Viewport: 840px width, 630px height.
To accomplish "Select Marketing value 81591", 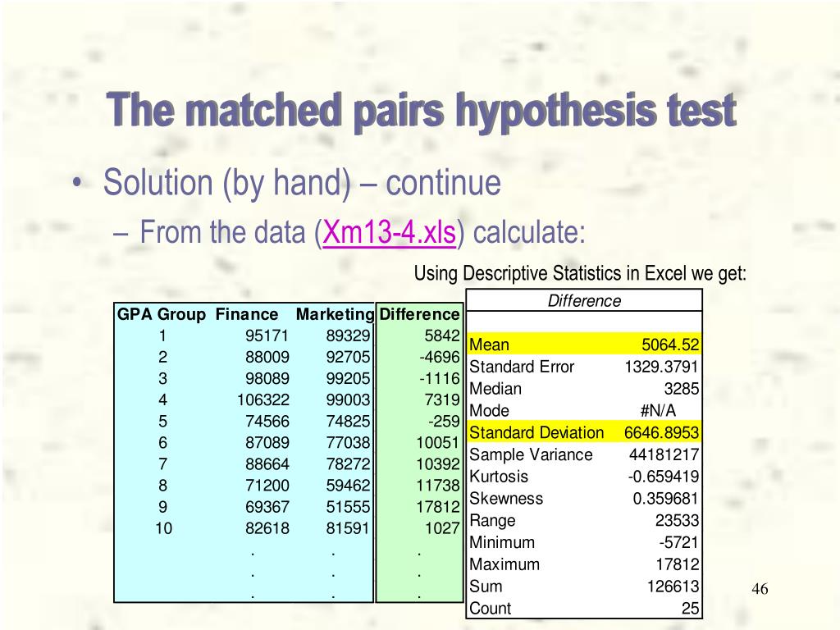I will point(348,529).
